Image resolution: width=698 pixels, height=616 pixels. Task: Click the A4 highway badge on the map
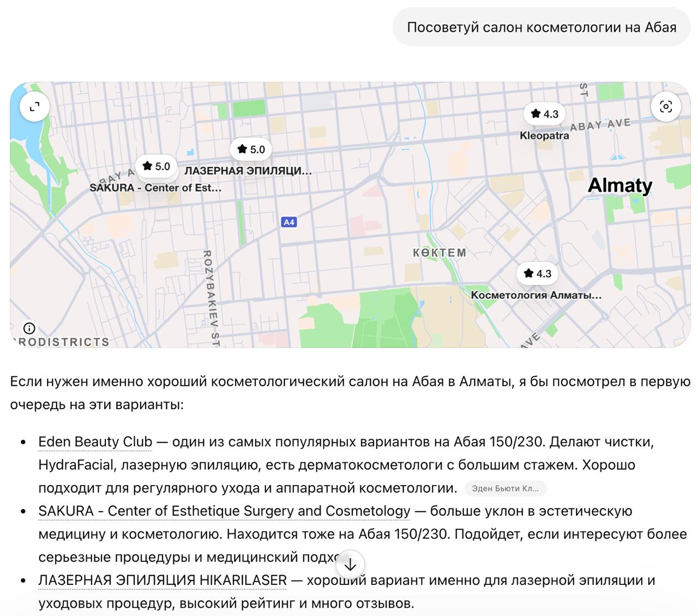pyautogui.click(x=289, y=222)
